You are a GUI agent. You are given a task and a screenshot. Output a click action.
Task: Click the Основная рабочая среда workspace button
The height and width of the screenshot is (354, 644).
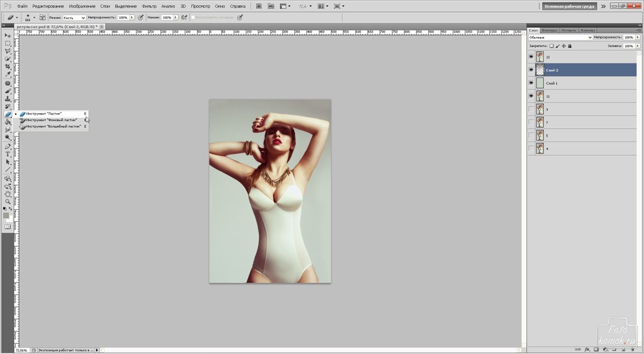point(570,6)
